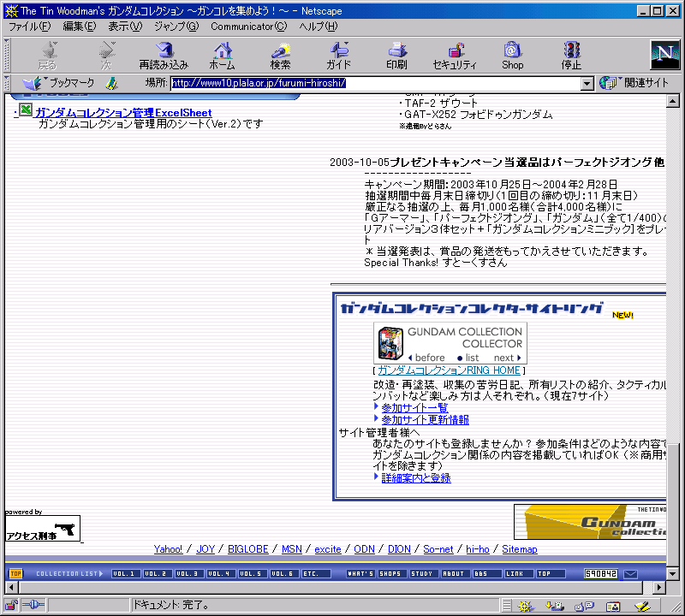Click SHOPS in the bottom bar

pos(392,574)
